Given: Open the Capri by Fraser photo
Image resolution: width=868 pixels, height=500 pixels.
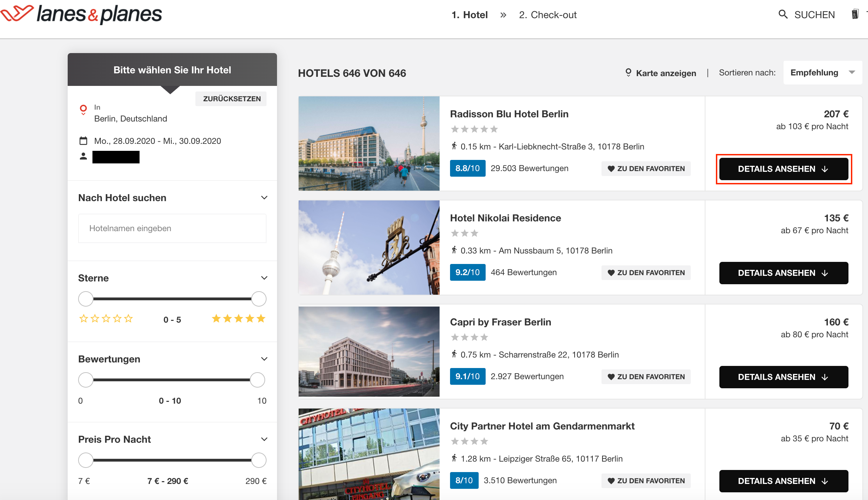Looking at the screenshot, I should [369, 352].
